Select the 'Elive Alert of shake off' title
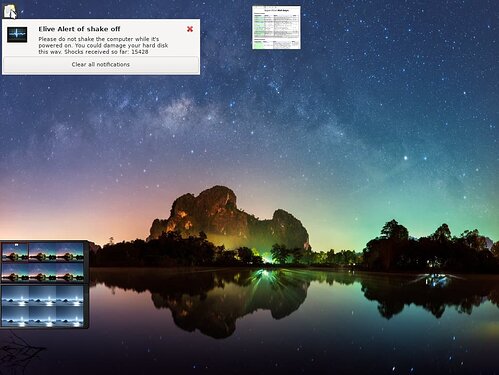The height and width of the screenshot is (375, 499). pyautogui.click(x=79, y=29)
